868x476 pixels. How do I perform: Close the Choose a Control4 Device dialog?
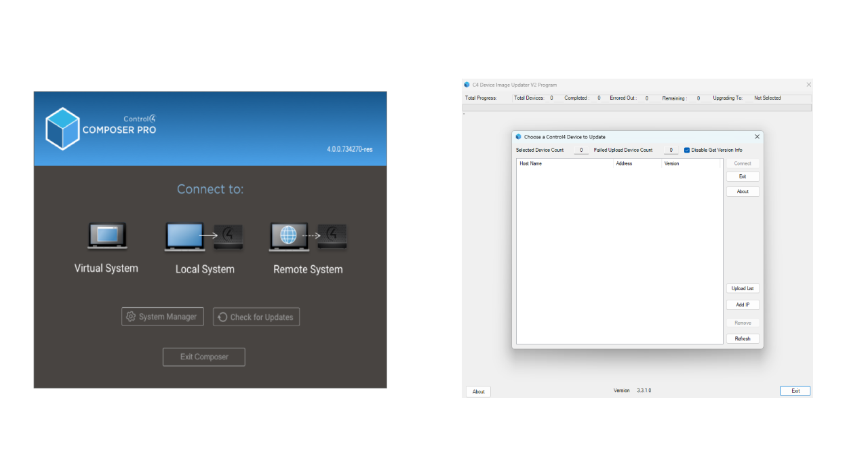757,137
